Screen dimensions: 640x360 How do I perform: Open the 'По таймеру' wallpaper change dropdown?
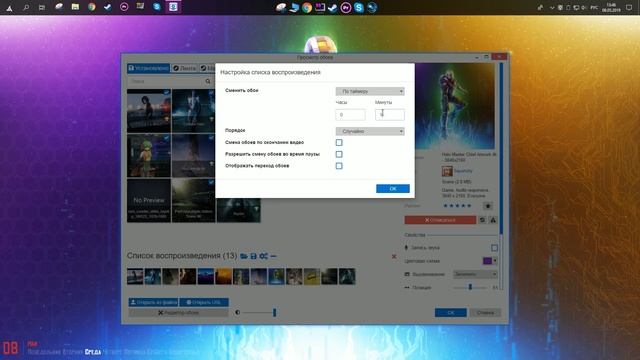click(370, 91)
